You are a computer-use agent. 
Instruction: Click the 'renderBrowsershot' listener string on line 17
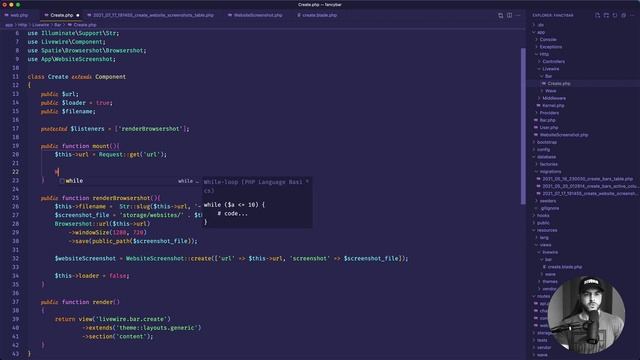pos(150,129)
